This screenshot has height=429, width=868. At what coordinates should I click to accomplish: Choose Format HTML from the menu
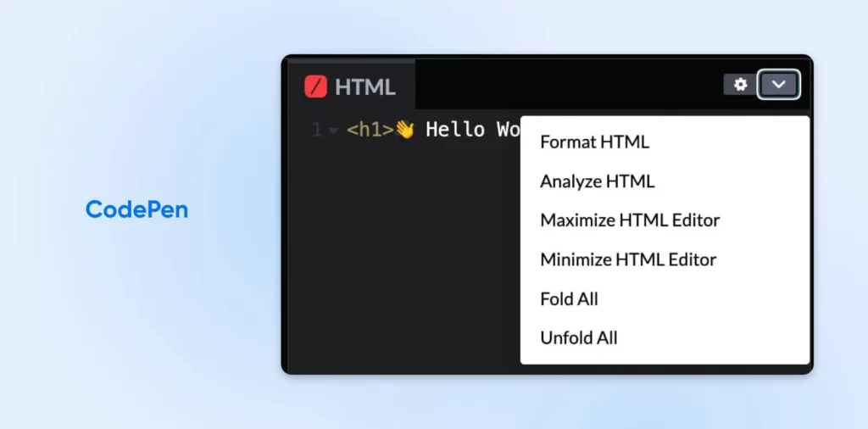[x=594, y=142]
